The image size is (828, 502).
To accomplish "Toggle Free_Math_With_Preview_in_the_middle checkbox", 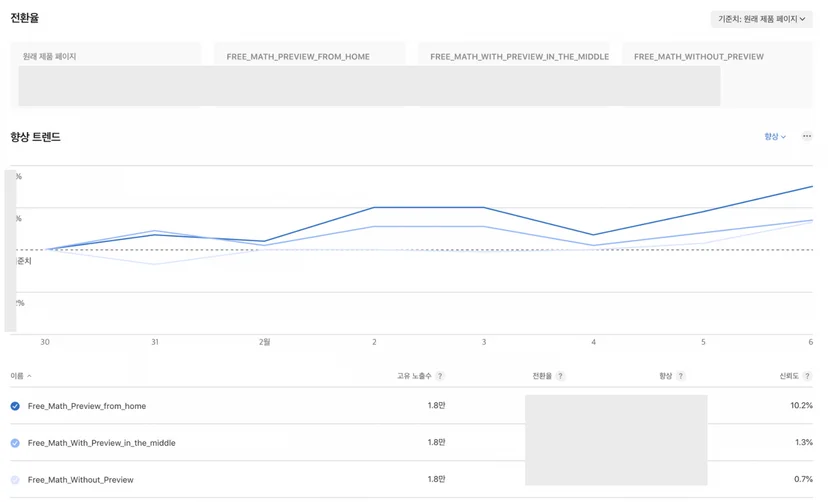I will click(x=15, y=443).
